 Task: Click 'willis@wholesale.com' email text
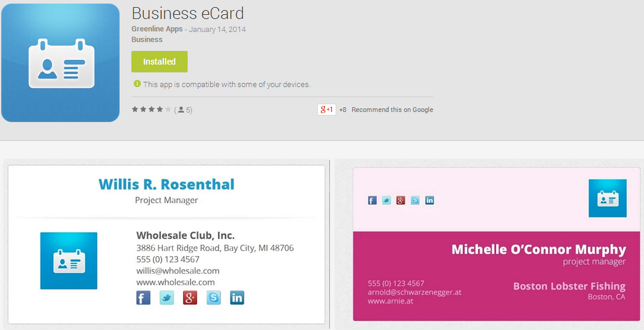[x=178, y=271]
